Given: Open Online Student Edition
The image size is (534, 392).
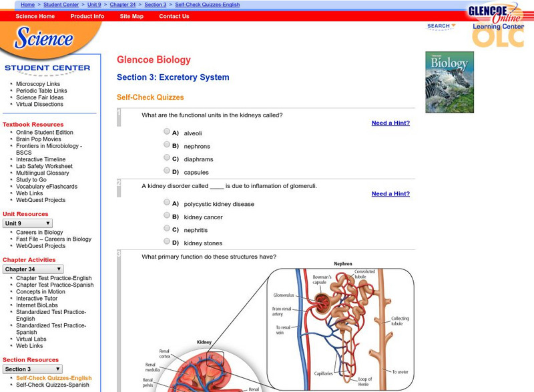Looking at the screenshot, I should 45,132.
